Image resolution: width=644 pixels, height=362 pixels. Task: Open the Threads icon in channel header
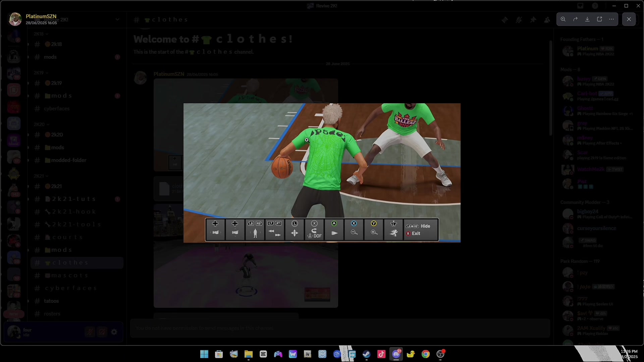505,20
